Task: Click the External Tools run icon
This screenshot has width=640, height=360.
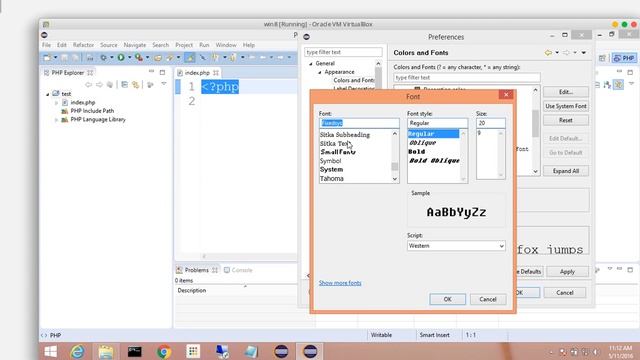Action: (139, 58)
